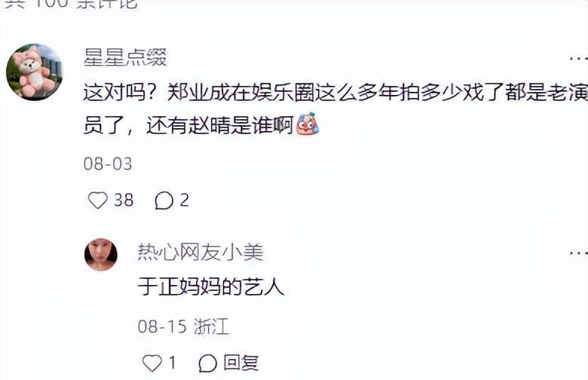Visit the username 星星点缀 profile

pyautogui.click(x=125, y=58)
